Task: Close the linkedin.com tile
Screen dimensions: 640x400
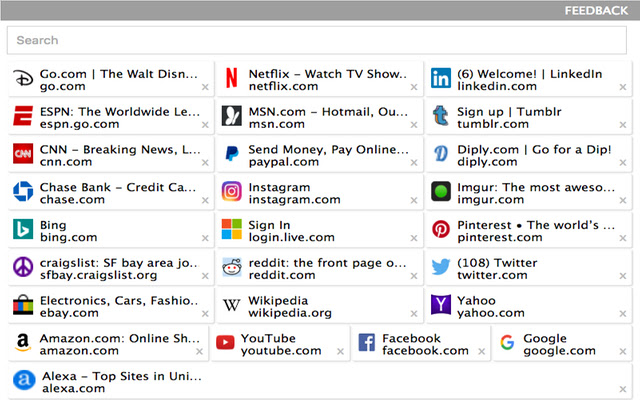Action: (x=623, y=87)
